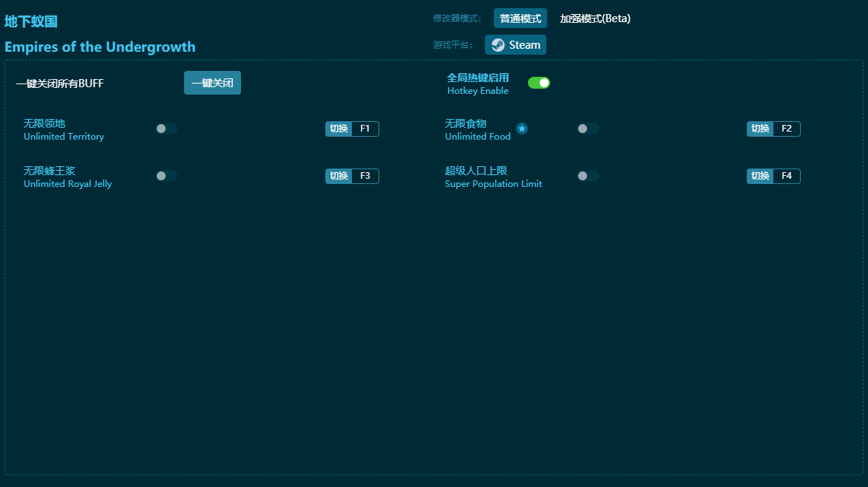Click the 无限食物 Unlimited Food label
Image resolution: width=868 pixels, height=487 pixels.
coord(478,129)
